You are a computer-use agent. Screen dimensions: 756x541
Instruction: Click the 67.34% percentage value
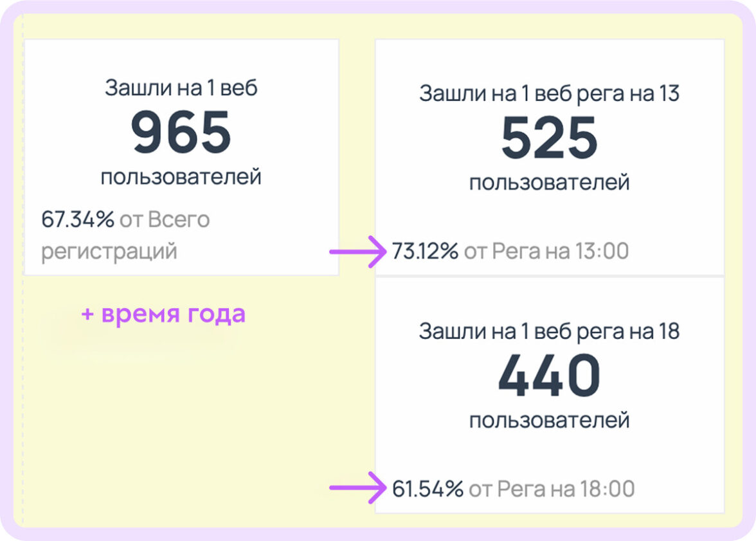[x=78, y=219]
